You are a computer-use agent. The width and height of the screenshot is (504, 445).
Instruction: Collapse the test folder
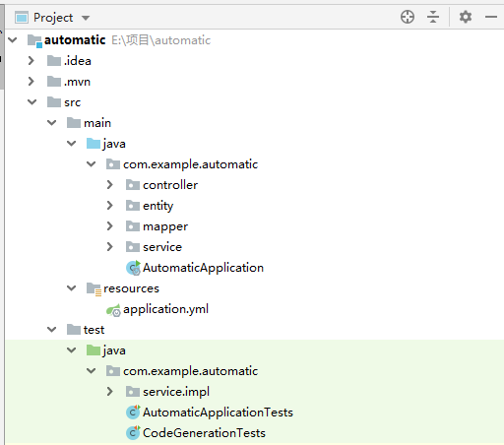point(51,330)
